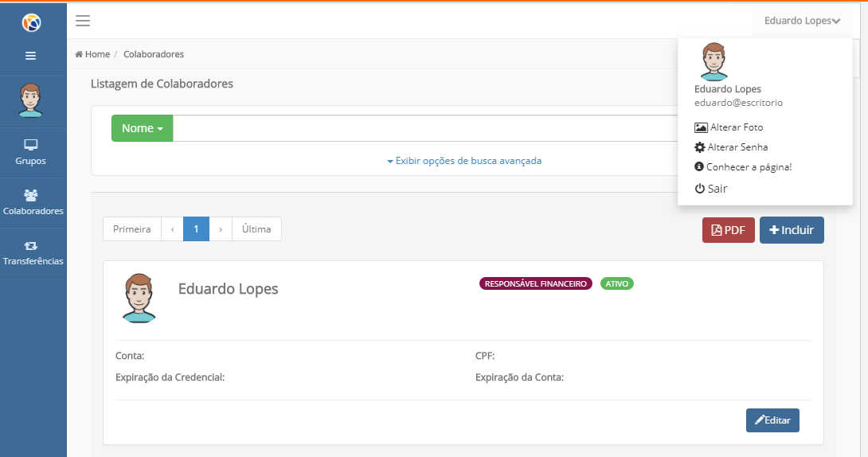Open the Nome search filter dropdown
The height and width of the screenshot is (457, 868).
tap(142, 128)
